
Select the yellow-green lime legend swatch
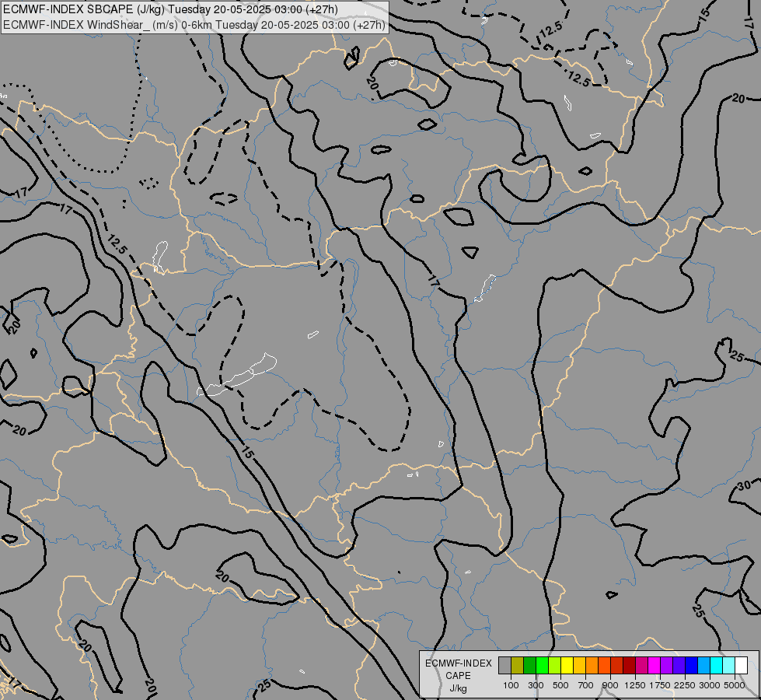click(554, 665)
